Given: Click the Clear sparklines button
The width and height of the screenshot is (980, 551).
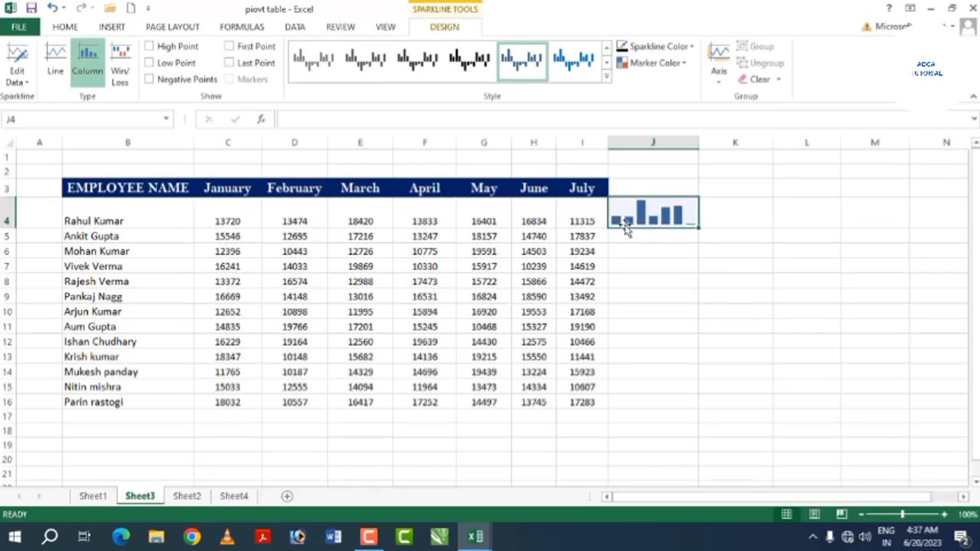Looking at the screenshot, I should tap(754, 80).
